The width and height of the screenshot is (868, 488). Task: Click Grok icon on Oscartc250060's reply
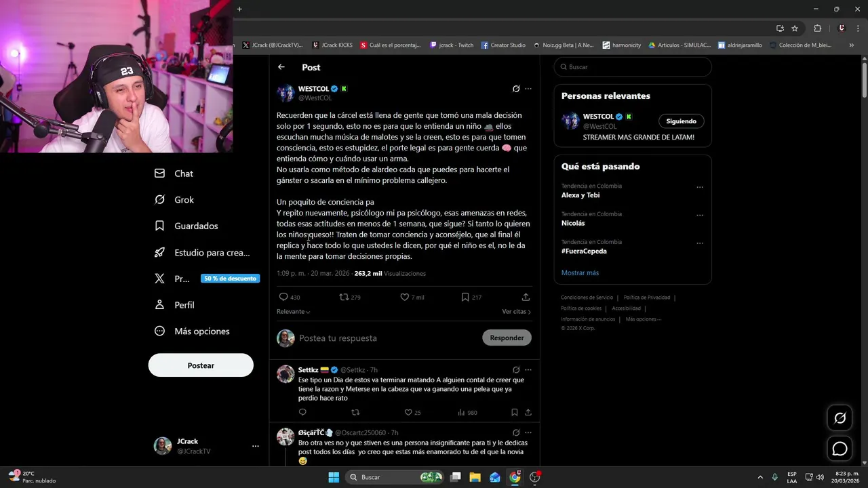(x=516, y=432)
